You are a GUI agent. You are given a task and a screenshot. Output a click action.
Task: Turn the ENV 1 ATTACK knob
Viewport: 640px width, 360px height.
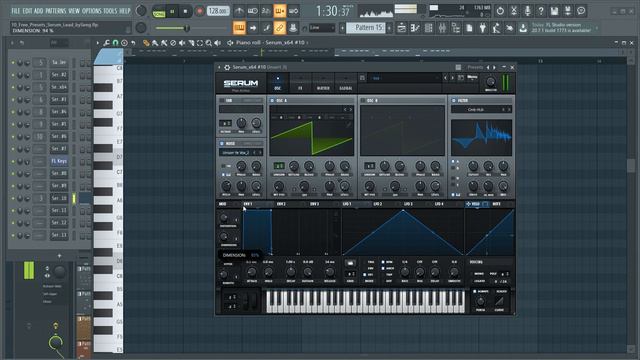252,272
